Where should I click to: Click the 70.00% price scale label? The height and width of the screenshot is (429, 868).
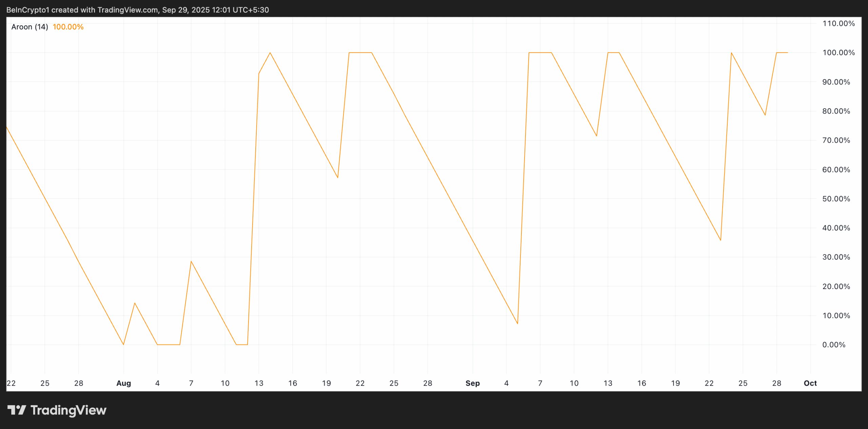836,140
